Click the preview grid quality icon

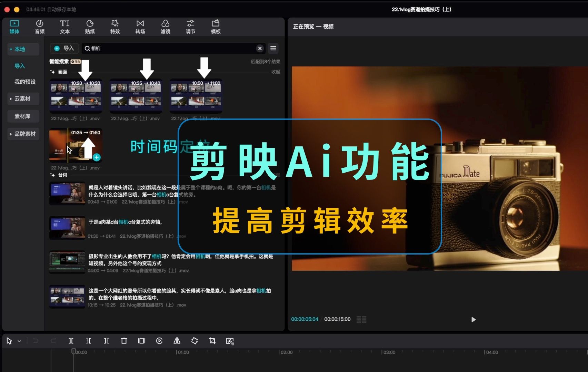(361, 320)
